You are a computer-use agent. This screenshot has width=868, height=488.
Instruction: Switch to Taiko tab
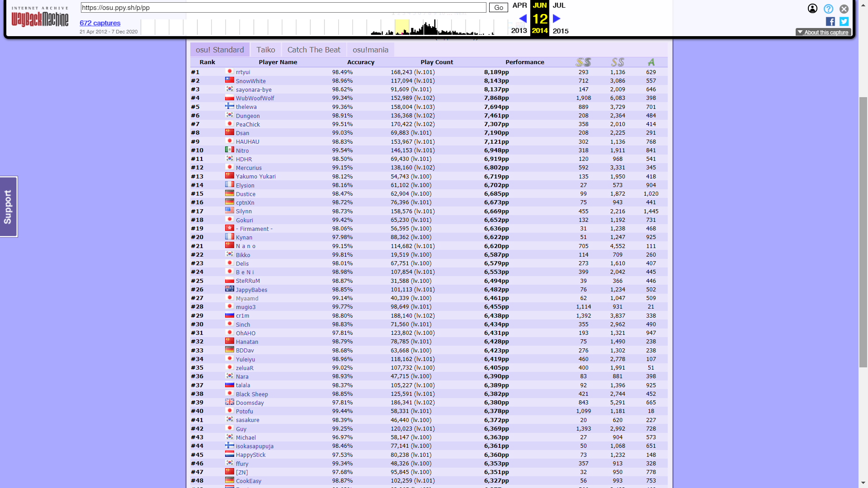pos(266,50)
